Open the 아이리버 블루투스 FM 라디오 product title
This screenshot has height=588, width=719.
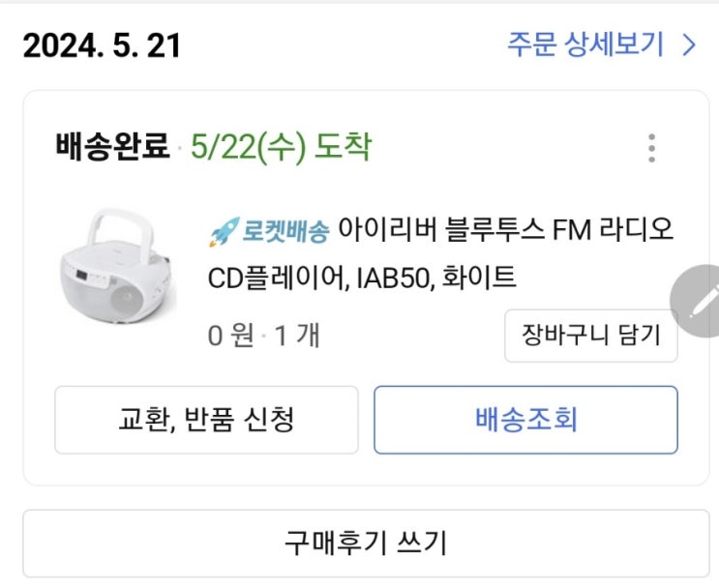(503, 232)
